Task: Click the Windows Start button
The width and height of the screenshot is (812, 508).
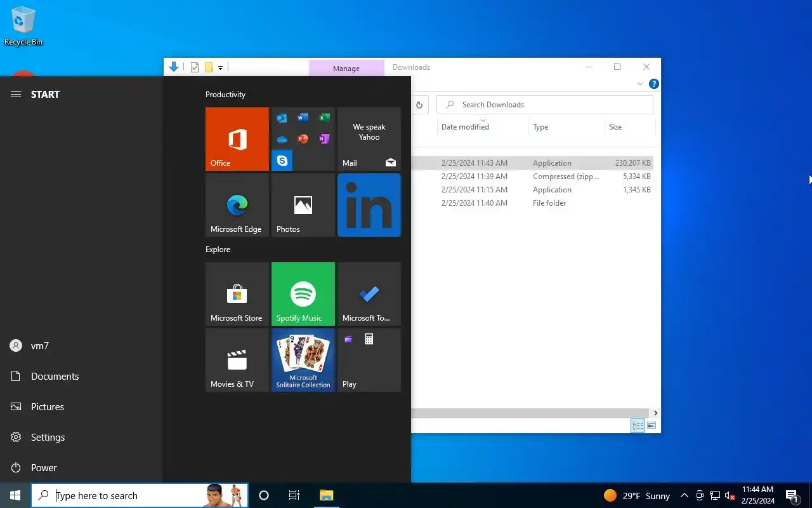Action: point(15,495)
